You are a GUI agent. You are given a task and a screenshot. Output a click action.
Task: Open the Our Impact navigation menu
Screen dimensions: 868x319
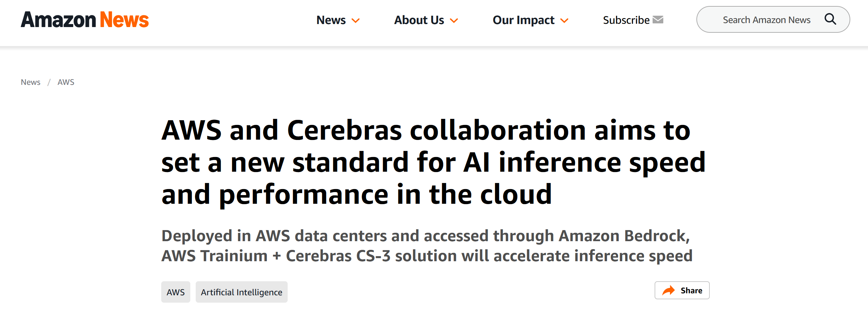523,20
